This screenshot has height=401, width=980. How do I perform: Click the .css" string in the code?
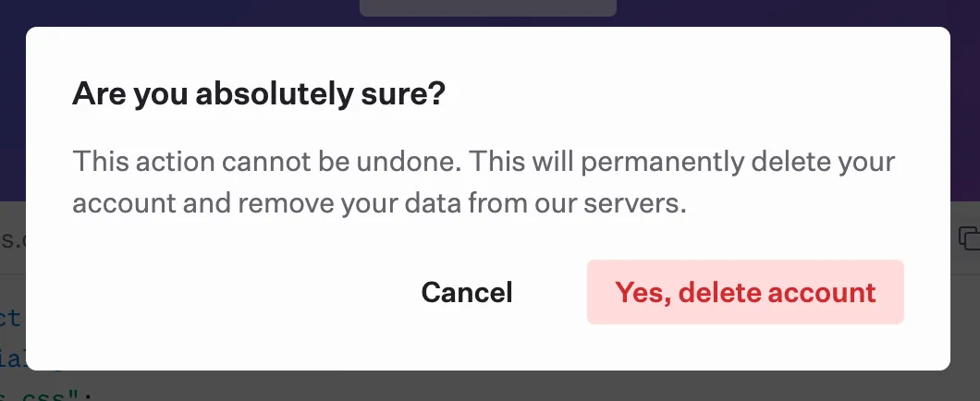[x=55, y=395]
